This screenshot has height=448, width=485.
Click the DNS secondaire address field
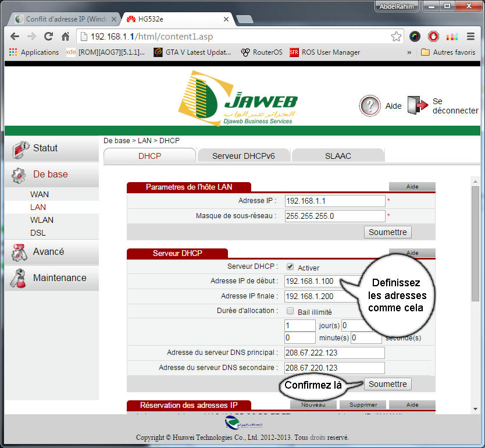(334, 368)
